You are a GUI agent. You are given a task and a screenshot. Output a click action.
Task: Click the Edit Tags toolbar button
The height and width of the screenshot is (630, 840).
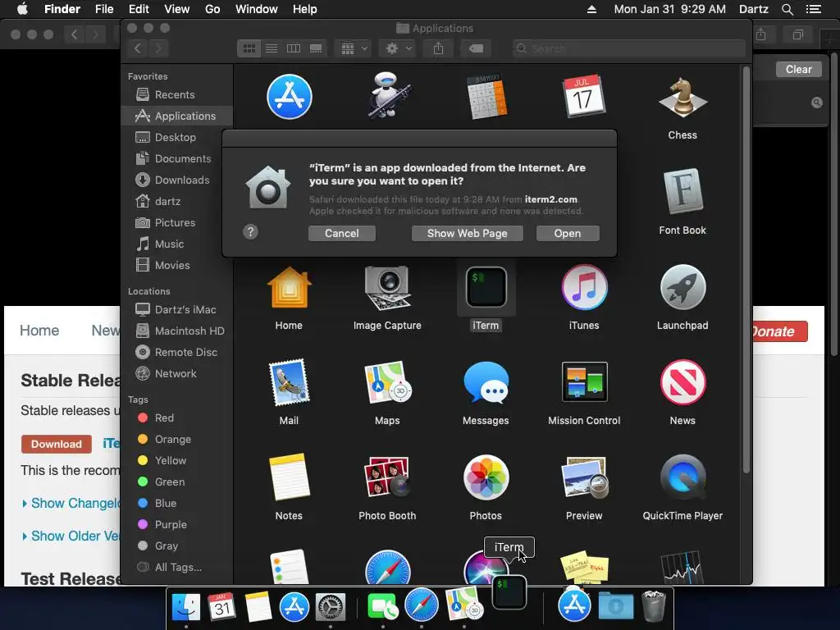click(x=476, y=48)
